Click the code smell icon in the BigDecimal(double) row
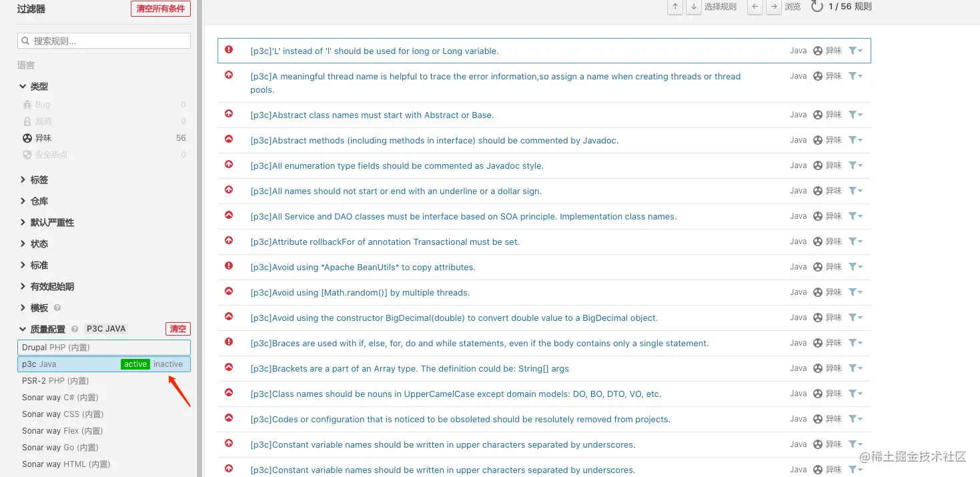Viewport: 980px width, 477px height. click(x=818, y=318)
